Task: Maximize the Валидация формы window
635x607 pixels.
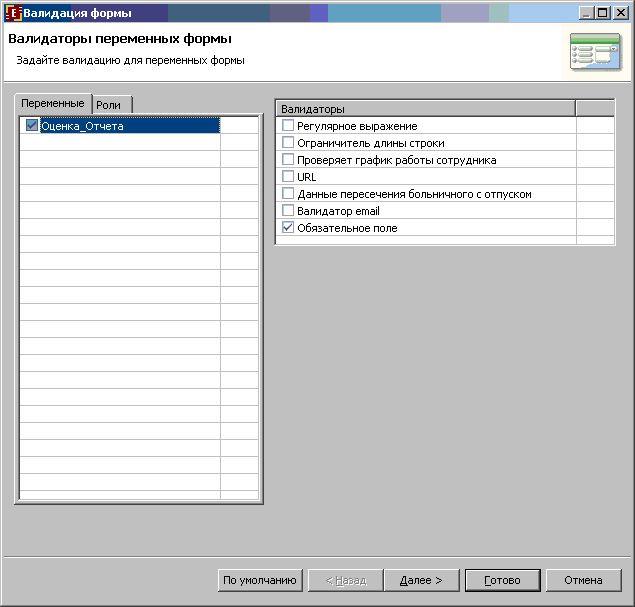Action: coord(603,13)
